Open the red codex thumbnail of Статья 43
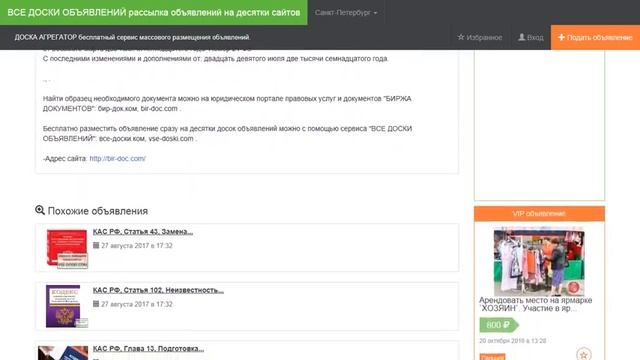 point(67,248)
